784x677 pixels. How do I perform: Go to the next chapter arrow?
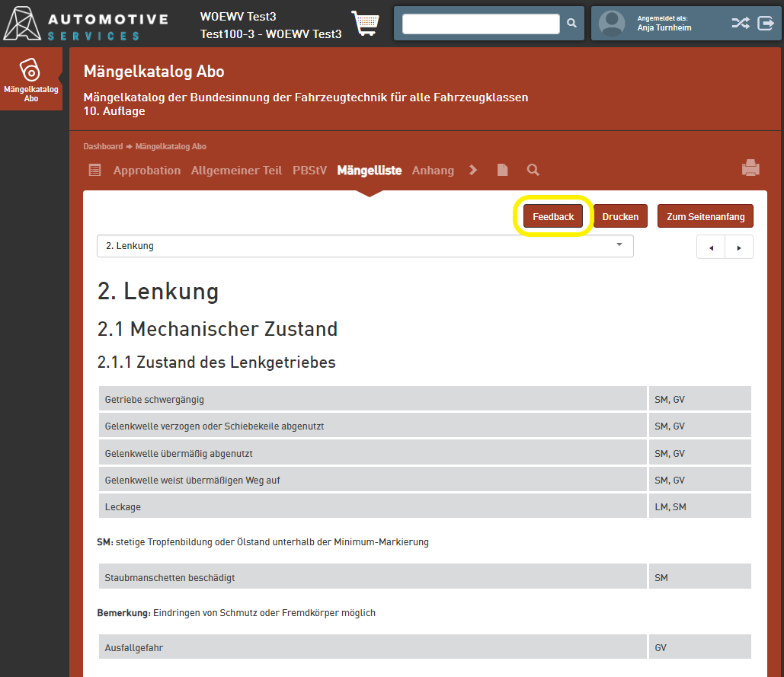[738, 247]
